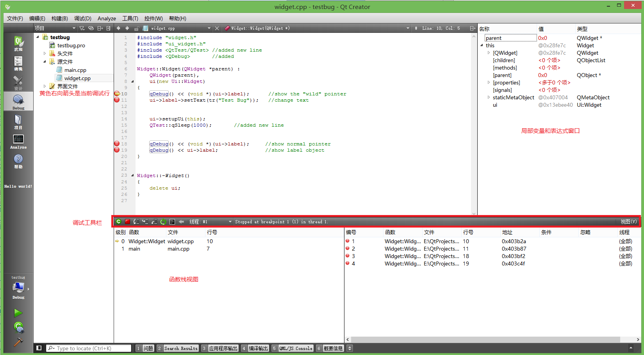Open the Analyze menu

coord(107,18)
